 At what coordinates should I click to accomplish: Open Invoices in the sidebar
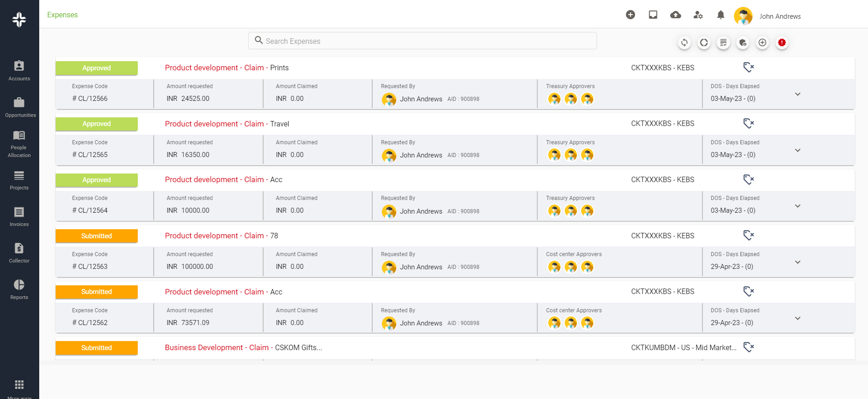19,216
